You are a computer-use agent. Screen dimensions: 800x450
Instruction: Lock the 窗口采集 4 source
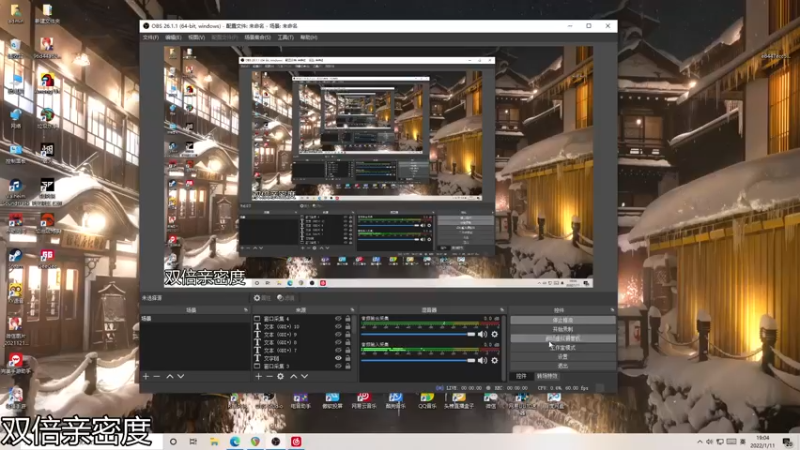pyautogui.click(x=348, y=318)
